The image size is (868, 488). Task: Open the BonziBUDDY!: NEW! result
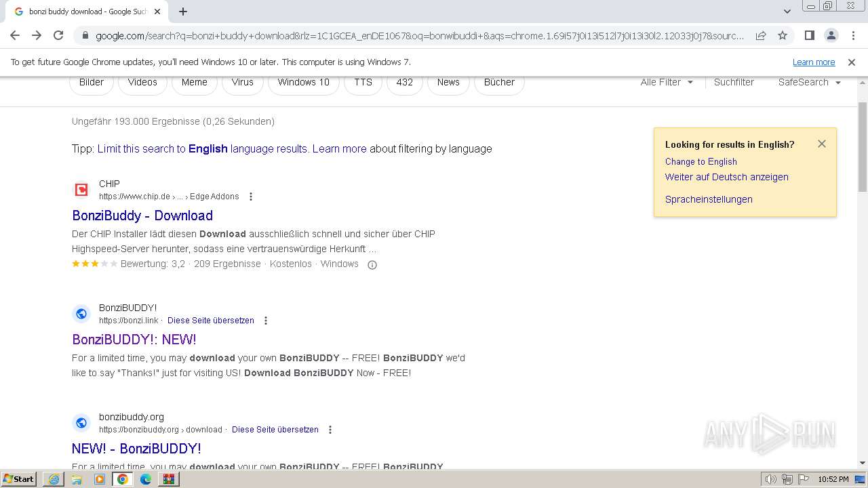pos(134,340)
